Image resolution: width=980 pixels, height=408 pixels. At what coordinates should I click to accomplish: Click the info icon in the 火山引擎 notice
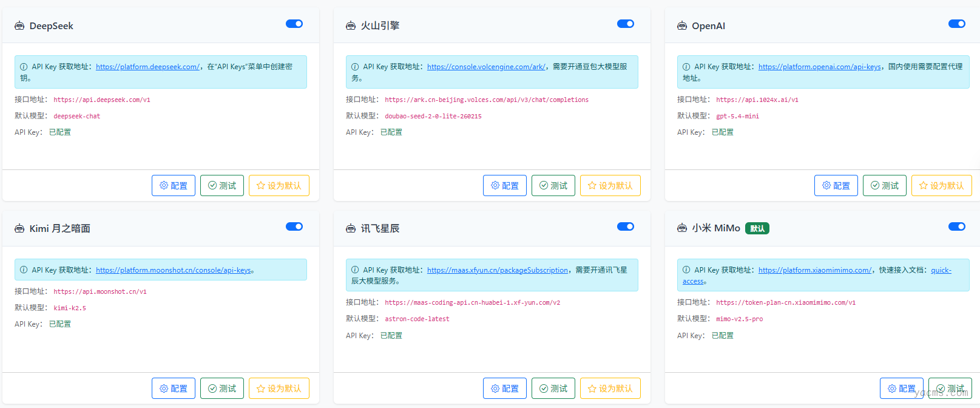tap(355, 67)
